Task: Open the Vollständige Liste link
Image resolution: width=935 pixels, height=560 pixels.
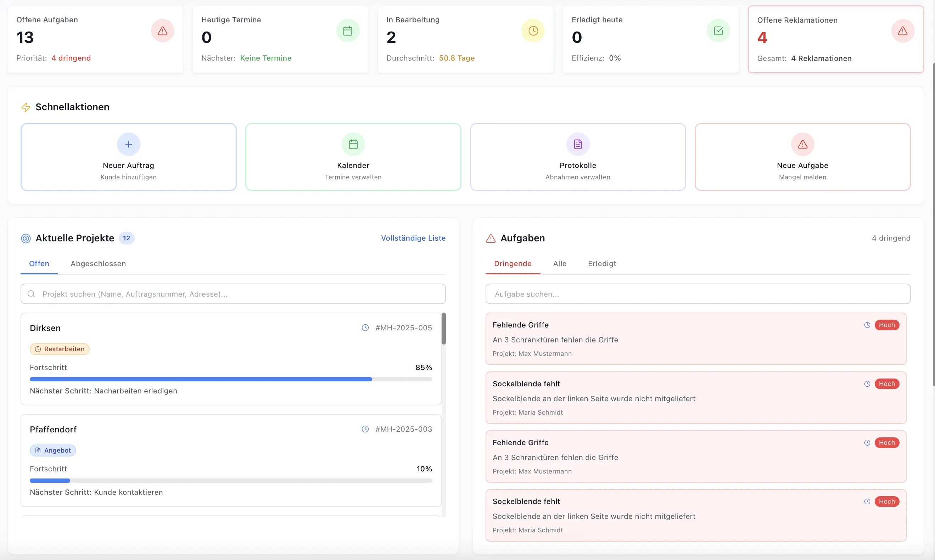Action: (x=413, y=238)
